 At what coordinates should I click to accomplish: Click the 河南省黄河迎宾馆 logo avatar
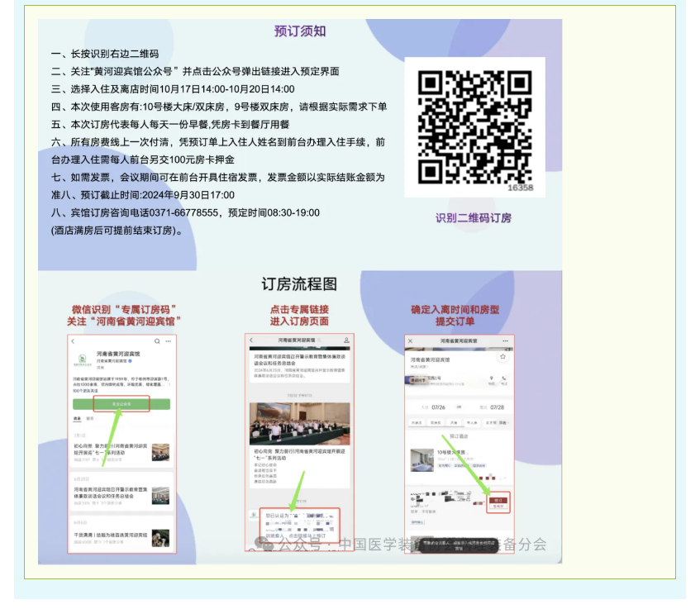(x=82, y=359)
